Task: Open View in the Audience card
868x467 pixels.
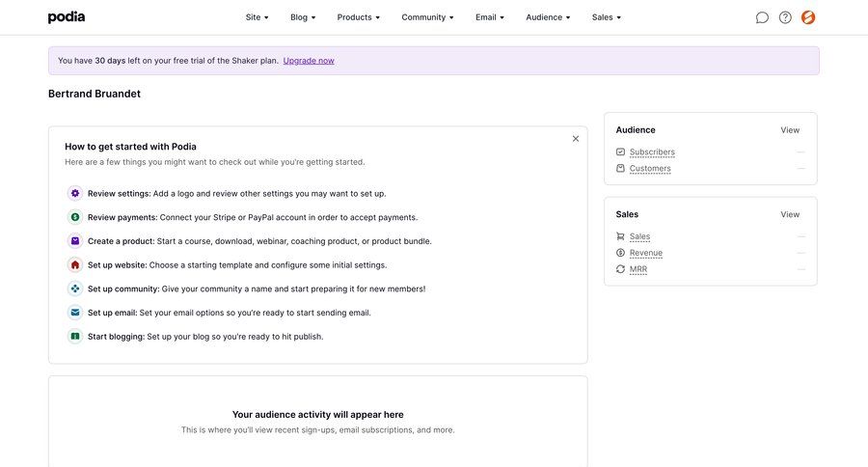Action: coord(790,130)
